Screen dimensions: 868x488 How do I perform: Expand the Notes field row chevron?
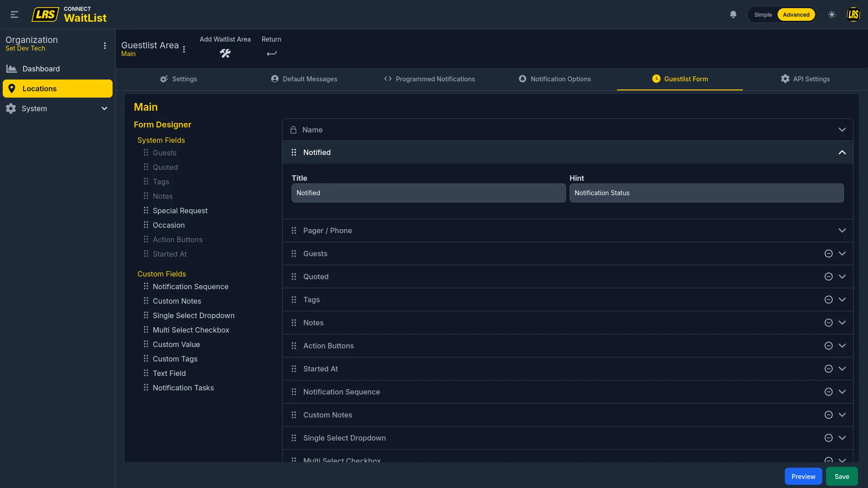(842, 323)
